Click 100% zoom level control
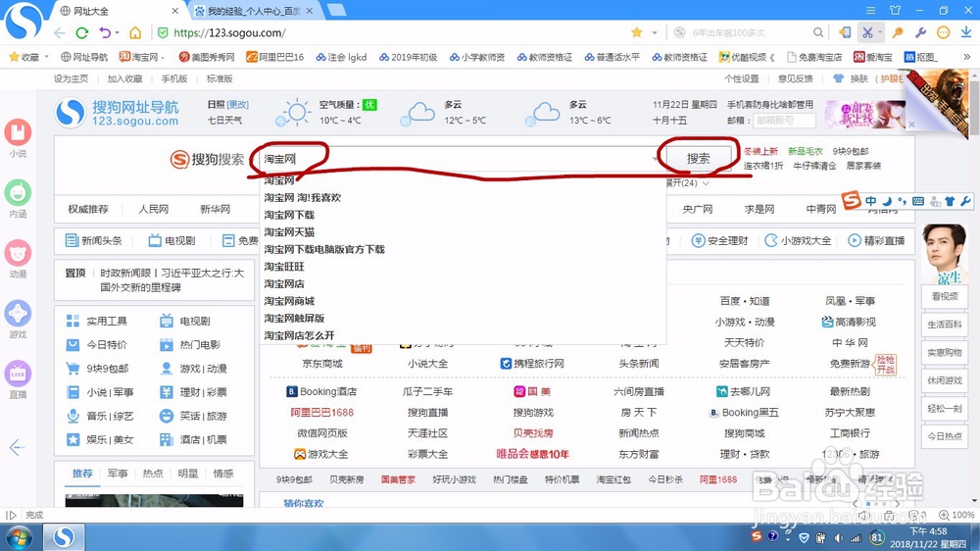The width and height of the screenshot is (980, 551). [956, 515]
